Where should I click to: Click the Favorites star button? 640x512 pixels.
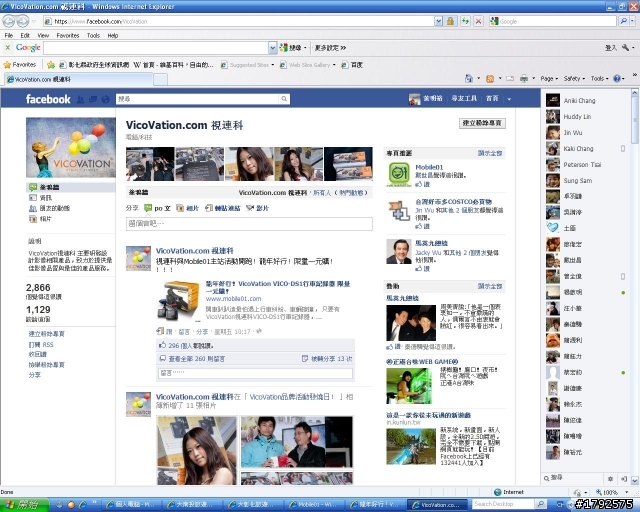point(20,65)
